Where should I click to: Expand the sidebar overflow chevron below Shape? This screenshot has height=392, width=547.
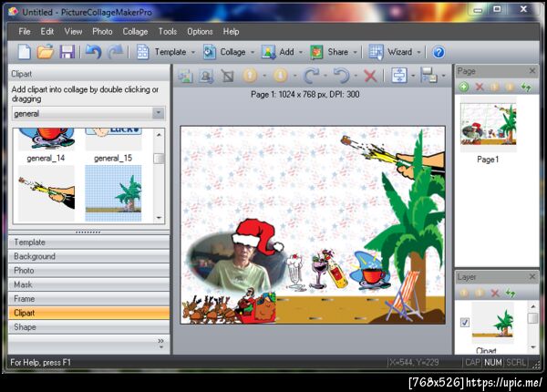coord(160,343)
